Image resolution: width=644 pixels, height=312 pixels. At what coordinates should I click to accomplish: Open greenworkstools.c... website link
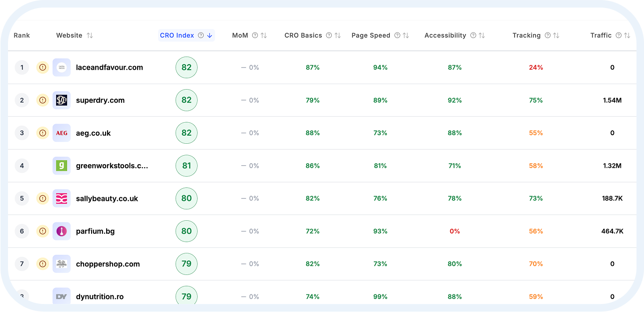pos(112,165)
